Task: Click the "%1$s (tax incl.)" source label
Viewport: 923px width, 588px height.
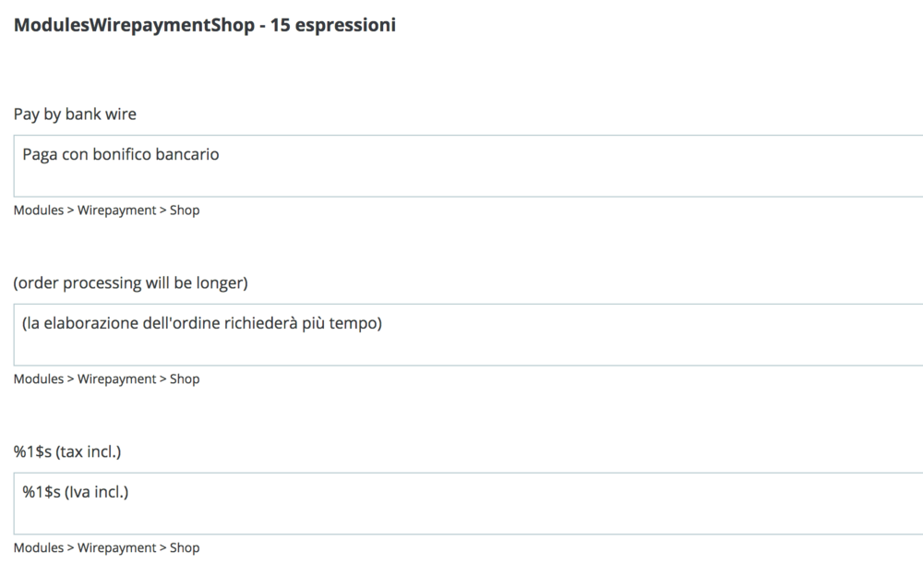Action: [67, 451]
